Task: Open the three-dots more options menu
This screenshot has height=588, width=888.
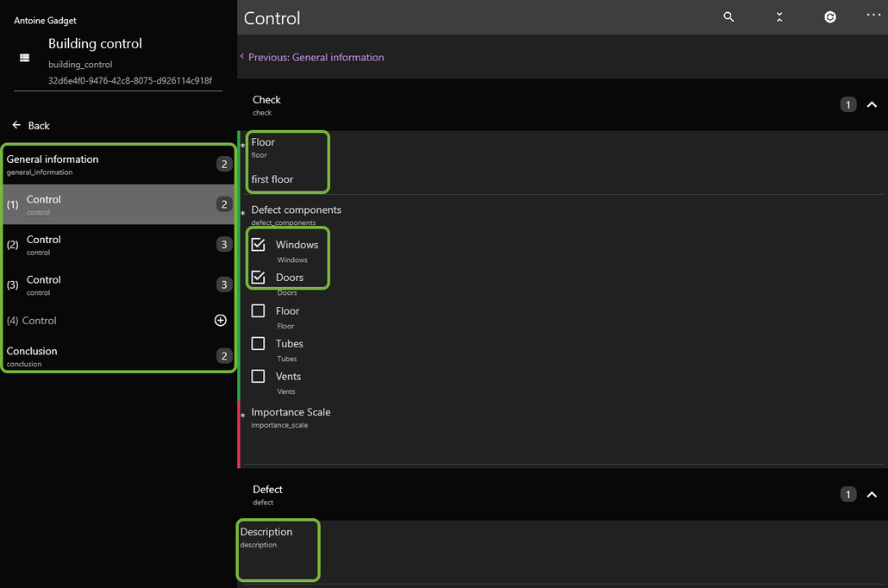Action: (x=873, y=16)
